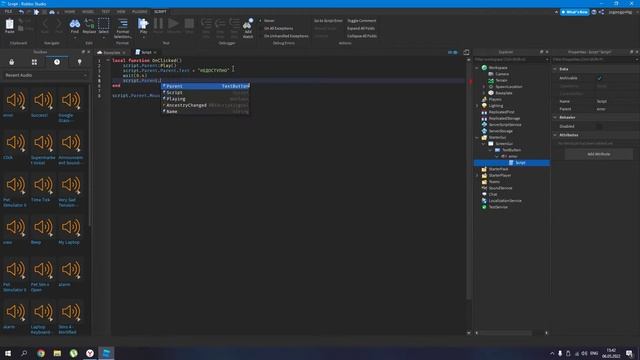Click Collapse All Folds action

pos(362,36)
